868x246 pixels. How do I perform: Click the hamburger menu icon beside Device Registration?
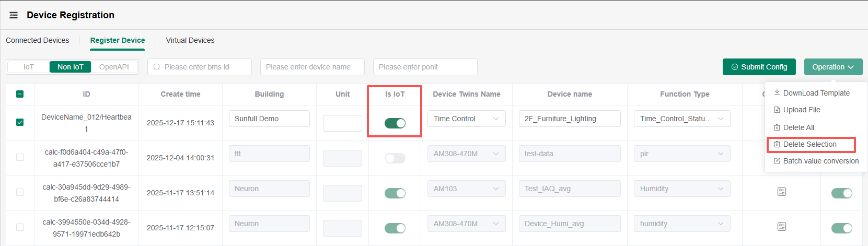pyautogui.click(x=14, y=15)
